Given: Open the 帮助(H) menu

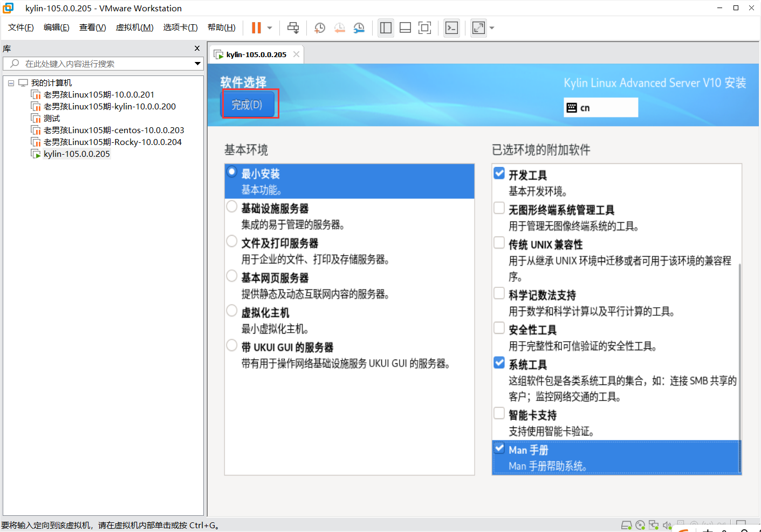Looking at the screenshot, I should 222,27.
